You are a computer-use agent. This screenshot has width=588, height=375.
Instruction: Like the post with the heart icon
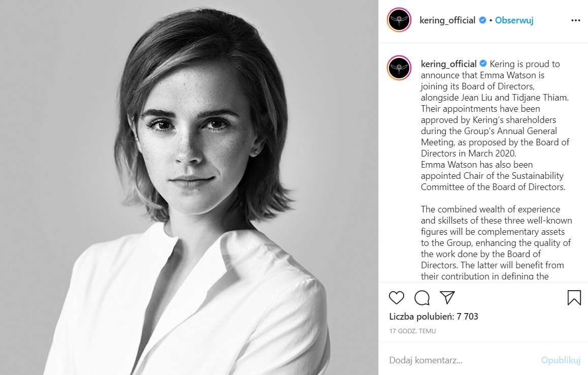pos(397,298)
